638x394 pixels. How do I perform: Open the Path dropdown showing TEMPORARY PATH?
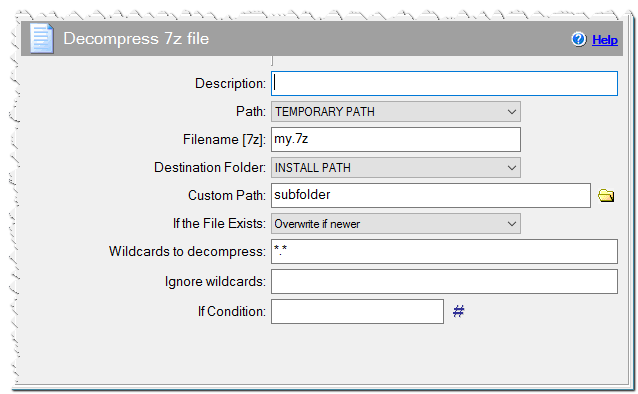coord(396,112)
